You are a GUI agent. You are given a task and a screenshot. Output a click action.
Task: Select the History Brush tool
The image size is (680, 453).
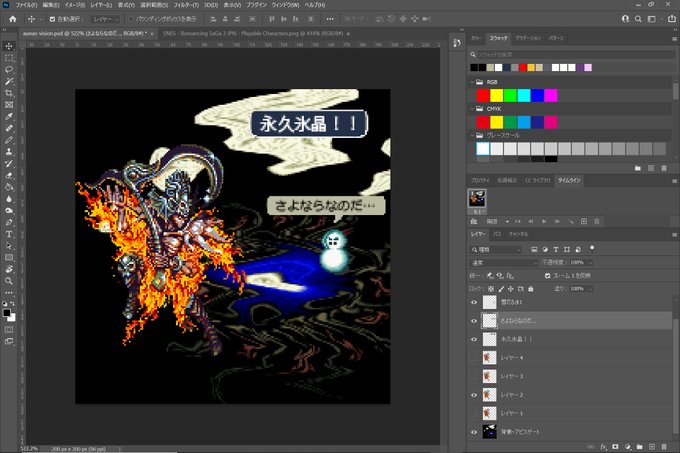pyautogui.click(x=9, y=163)
